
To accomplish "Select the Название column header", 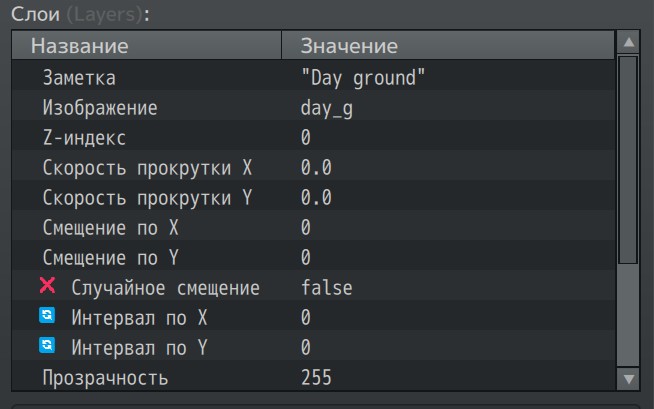I will [146, 45].
